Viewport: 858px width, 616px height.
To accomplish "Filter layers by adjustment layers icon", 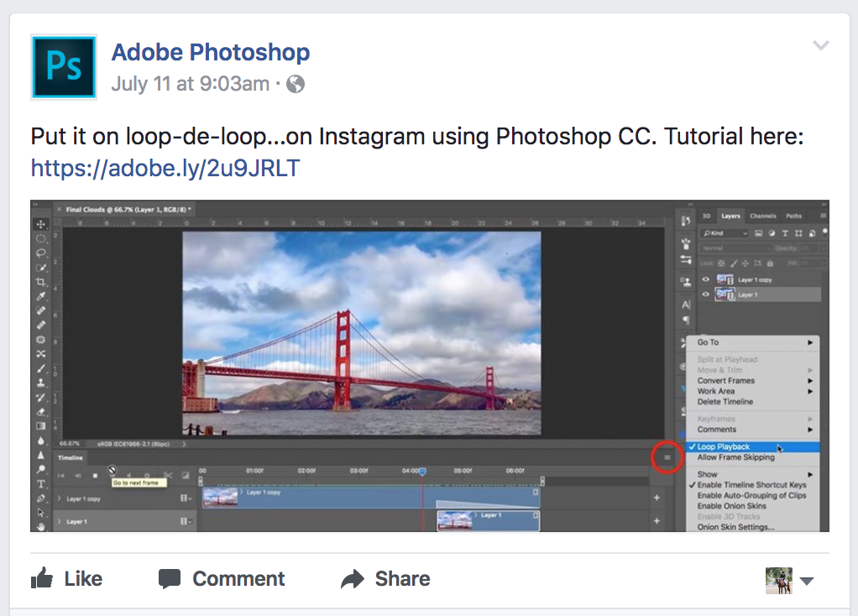I will click(772, 233).
